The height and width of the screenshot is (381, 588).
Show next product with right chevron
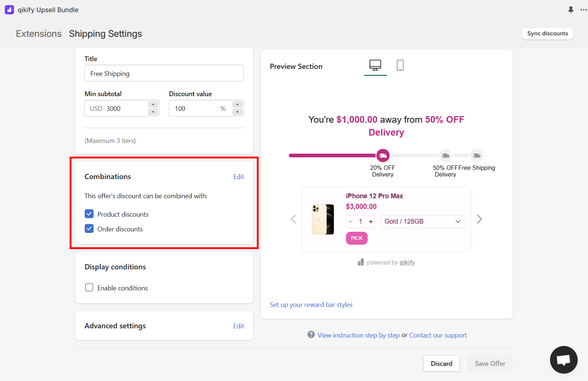479,219
